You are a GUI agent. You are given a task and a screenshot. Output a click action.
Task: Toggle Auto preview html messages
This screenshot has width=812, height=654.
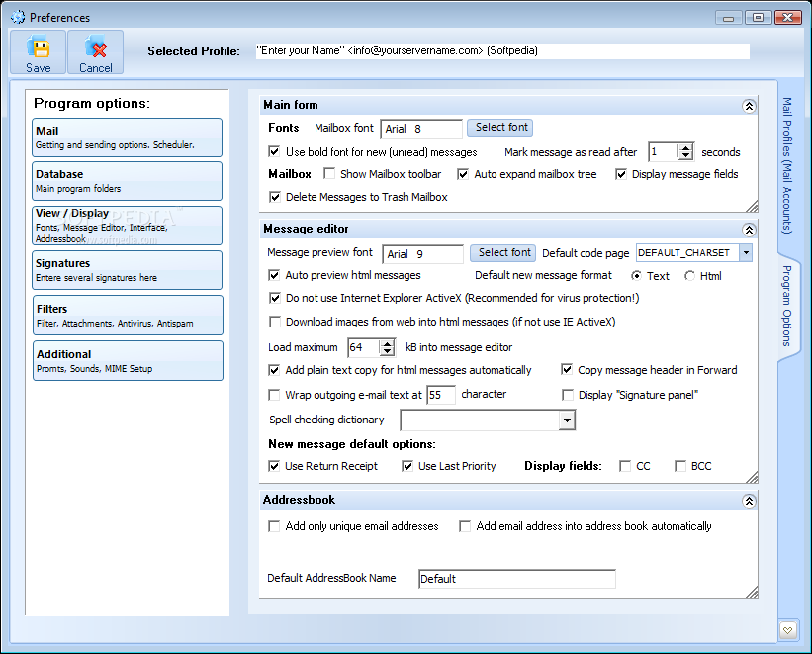(274, 275)
